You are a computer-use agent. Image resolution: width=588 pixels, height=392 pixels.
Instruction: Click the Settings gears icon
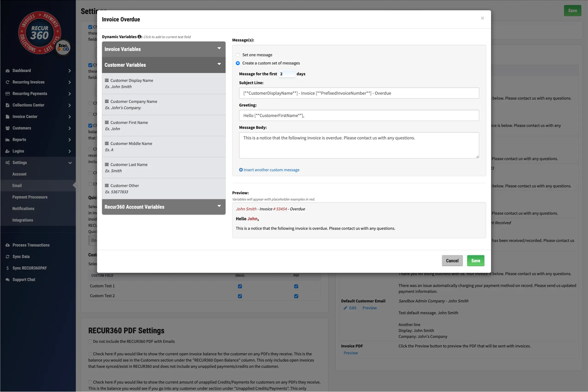pos(8,163)
